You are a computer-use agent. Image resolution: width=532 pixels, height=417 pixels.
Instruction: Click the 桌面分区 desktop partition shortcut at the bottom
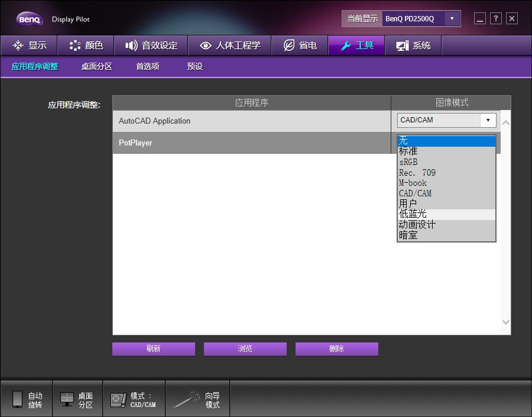pos(77,399)
